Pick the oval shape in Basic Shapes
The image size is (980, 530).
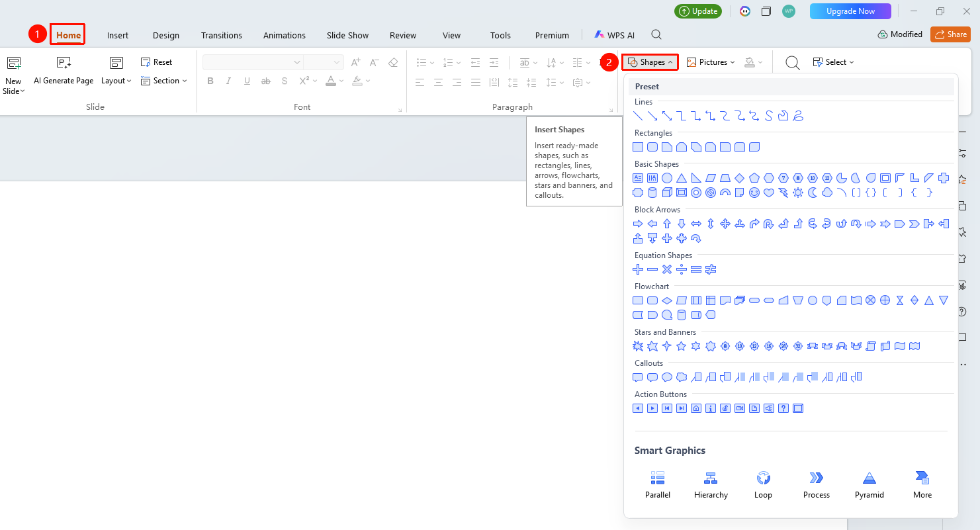pos(667,178)
